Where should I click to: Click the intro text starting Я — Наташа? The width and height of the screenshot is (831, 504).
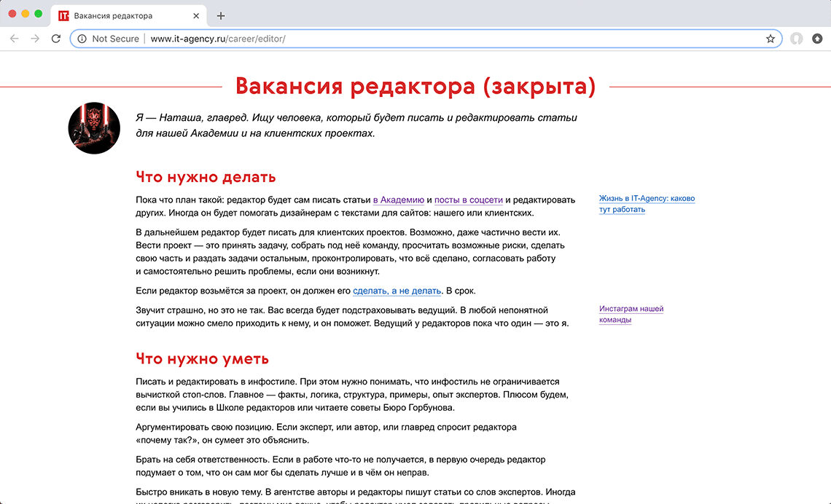click(356, 125)
